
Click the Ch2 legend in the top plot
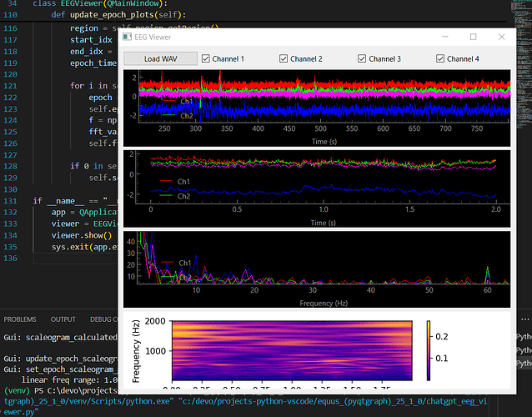coord(178,116)
